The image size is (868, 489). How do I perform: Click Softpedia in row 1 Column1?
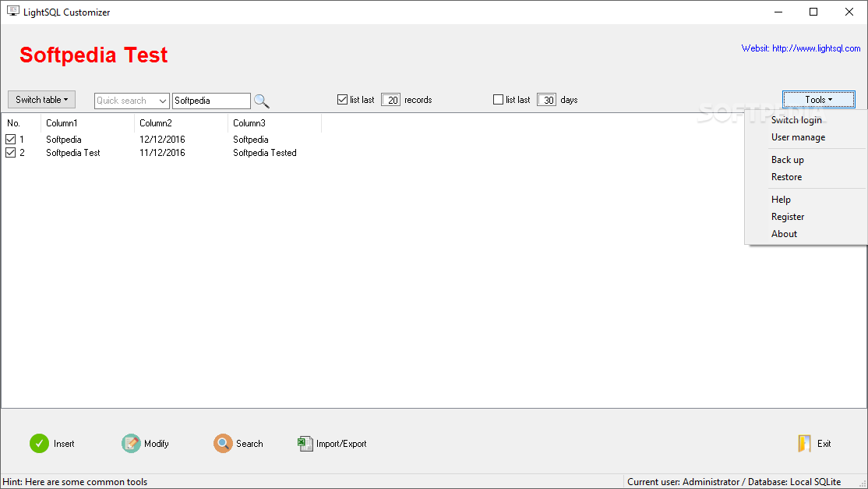click(x=64, y=139)
